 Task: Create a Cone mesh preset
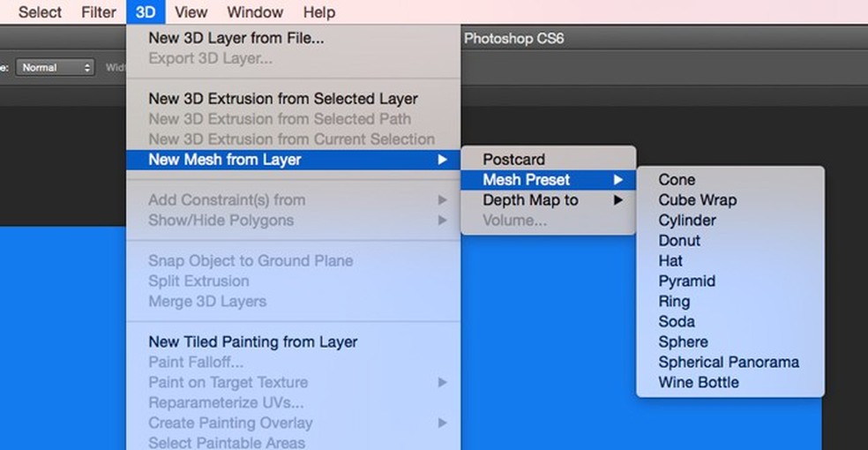pyautogui.click(x=677, y=180)
